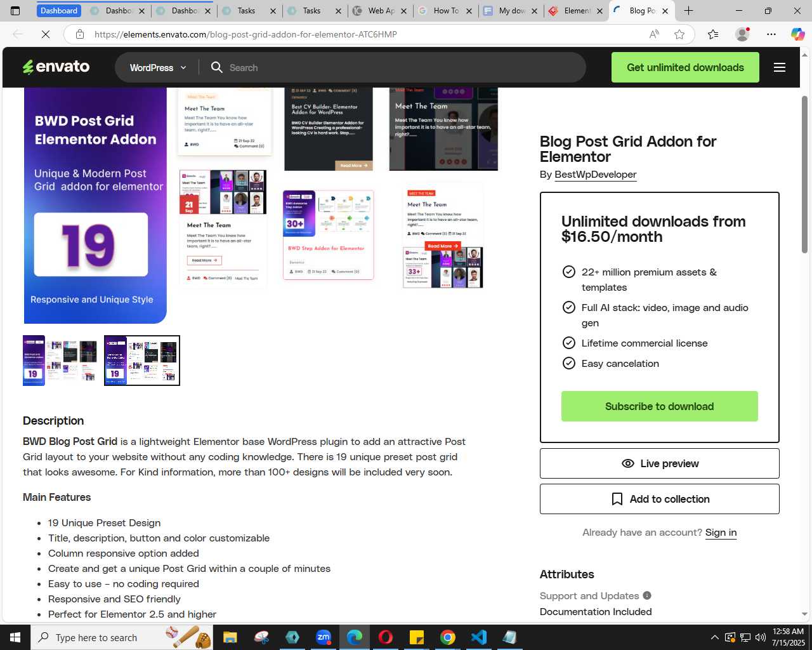Switch to the How To tab
The height and width of the screenshot is (650, 812).
(446, 11)
